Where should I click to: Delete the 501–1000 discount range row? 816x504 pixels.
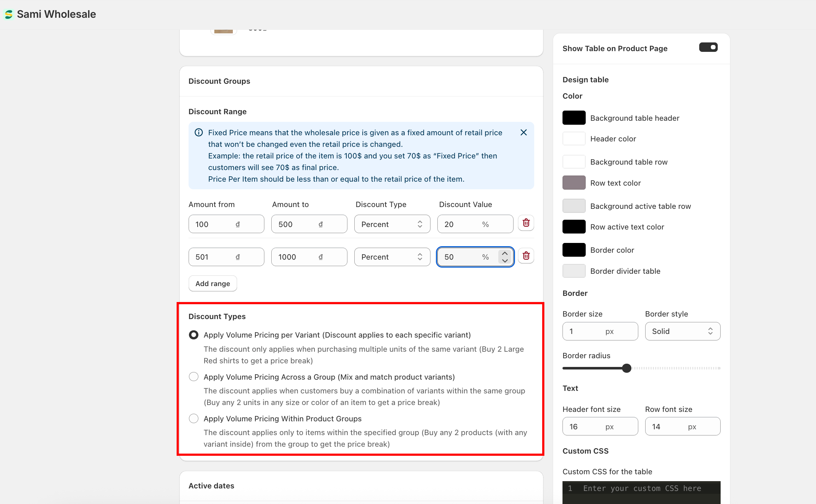[526, 256]
